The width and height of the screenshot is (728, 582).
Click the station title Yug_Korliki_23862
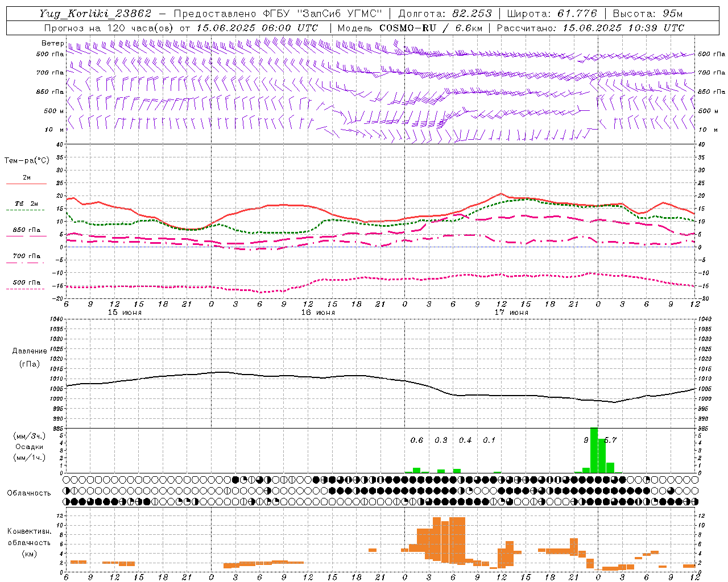coord(96,14)
